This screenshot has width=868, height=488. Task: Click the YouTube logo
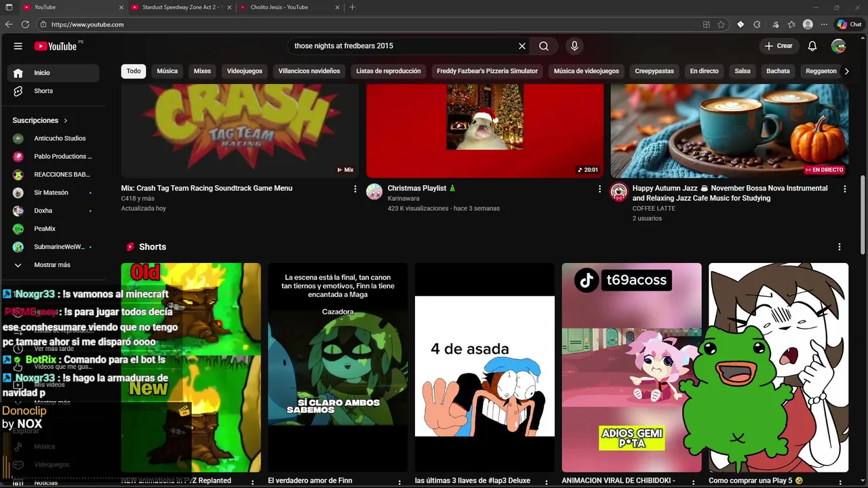56,46
